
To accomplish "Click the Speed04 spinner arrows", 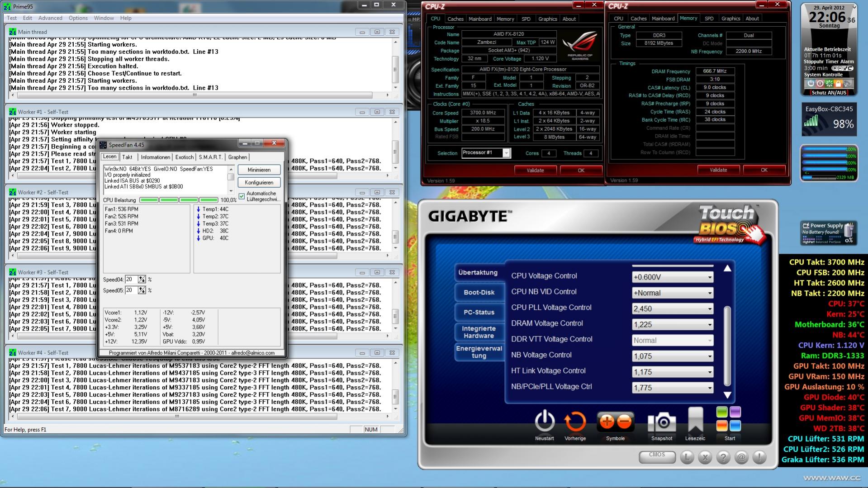I will click(142, 280).
